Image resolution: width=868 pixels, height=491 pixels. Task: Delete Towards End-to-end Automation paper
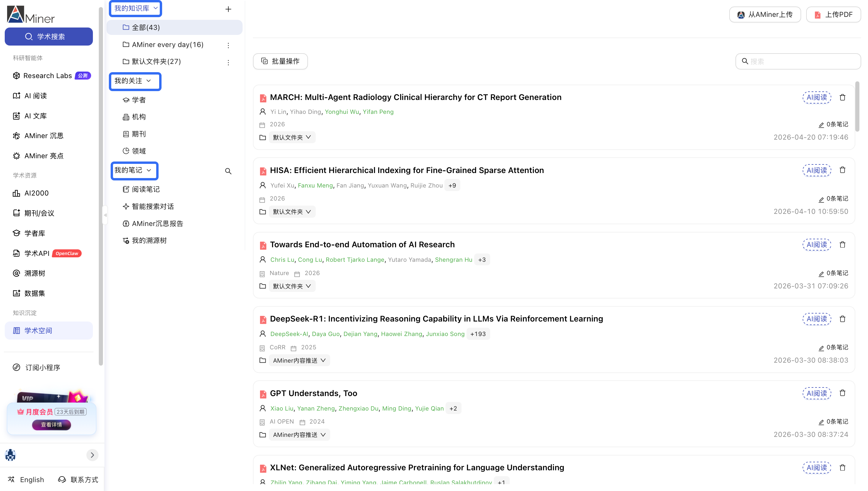842,245
